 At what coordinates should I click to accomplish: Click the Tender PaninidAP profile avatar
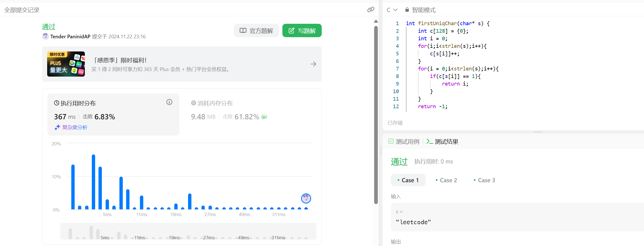pyautogui.click(x=45, y=36)
